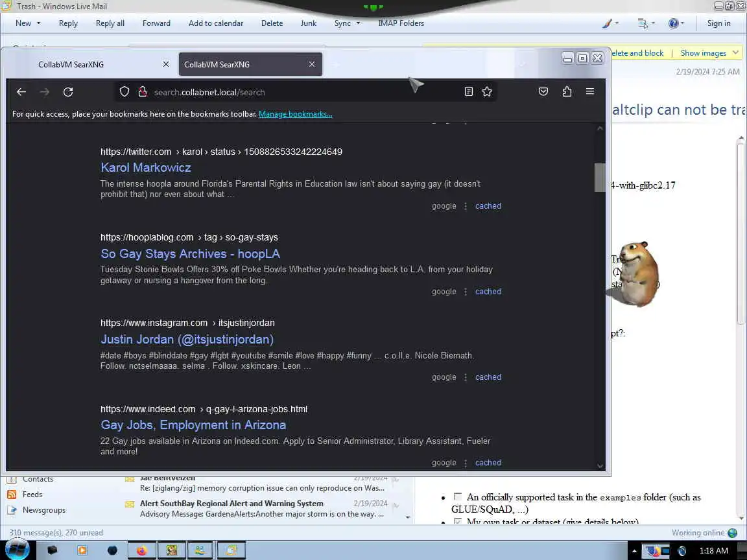Open the Manage bookmarks link
Screen dimensions: 747x560
coord(296,114)
